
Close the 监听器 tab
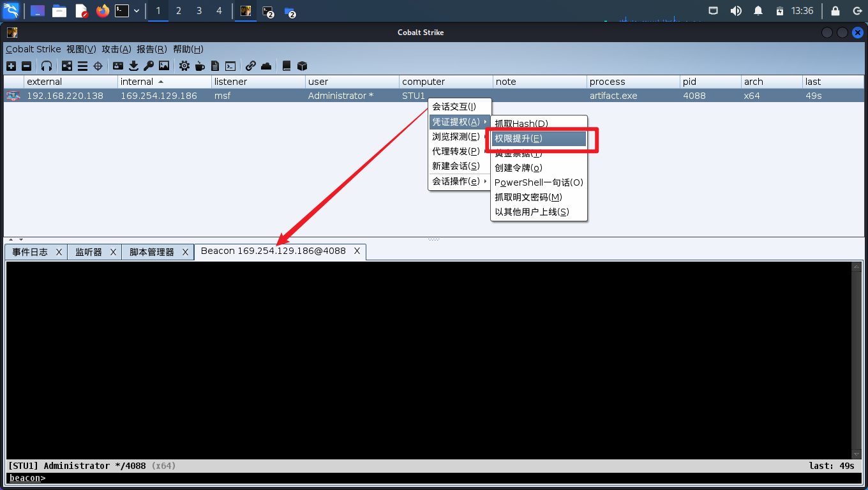(x=113, y=252)
